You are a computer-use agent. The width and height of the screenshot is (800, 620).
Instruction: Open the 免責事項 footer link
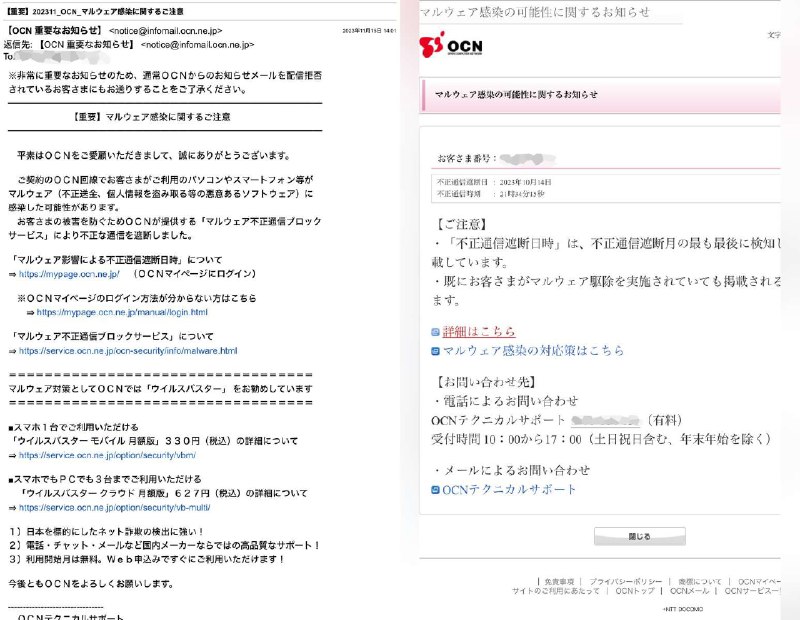click(x=559, y=582)
